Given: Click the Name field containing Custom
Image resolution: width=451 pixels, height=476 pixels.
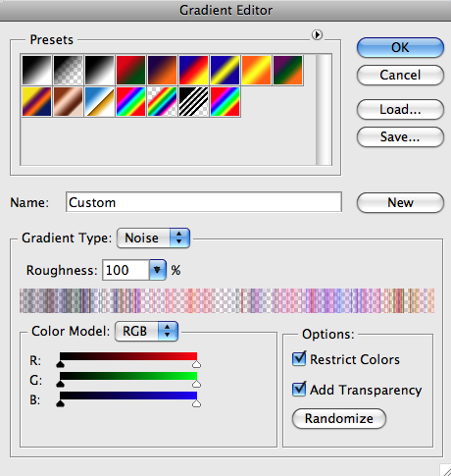Looking at the screenshot, I should click(204, 202).
